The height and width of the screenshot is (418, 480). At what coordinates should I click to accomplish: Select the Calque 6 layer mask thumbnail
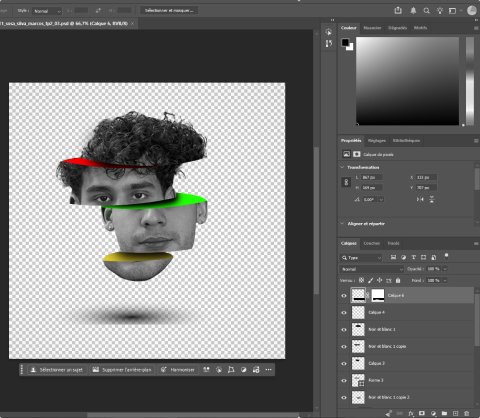[378, 296]
